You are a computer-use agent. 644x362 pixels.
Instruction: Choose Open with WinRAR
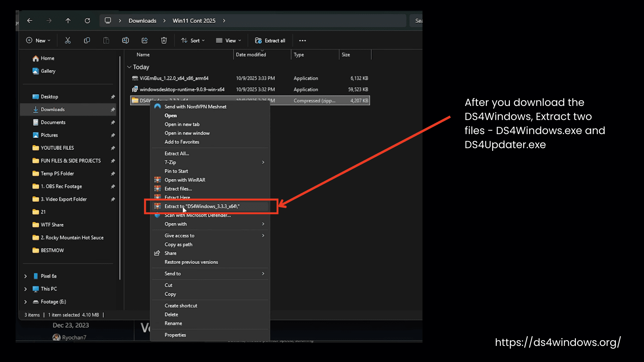click(210, 180)
